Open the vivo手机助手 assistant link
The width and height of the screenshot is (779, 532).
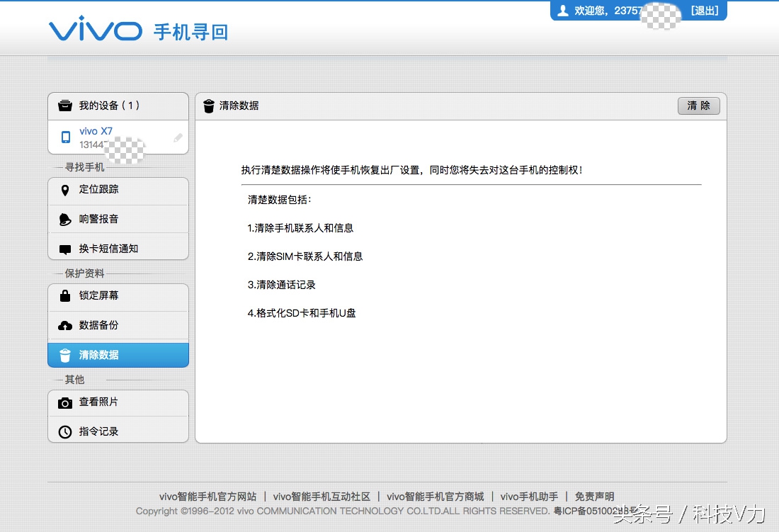coord(528,497)
